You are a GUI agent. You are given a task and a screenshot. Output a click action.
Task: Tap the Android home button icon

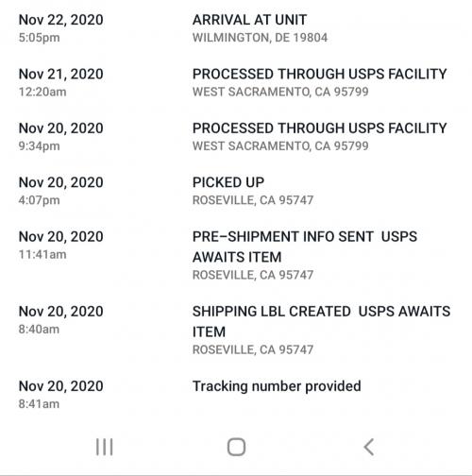coord(236,447)
